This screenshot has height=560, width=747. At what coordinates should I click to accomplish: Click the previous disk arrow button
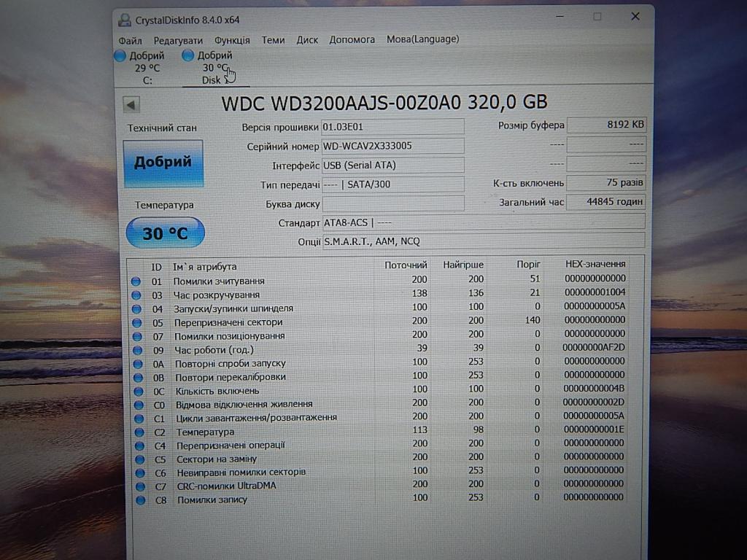point(131,104)
